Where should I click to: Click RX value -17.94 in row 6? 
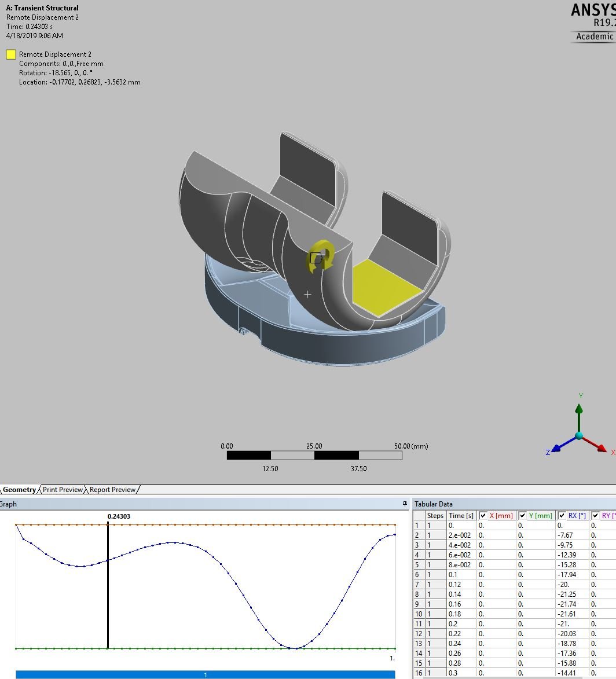(x=572, y=575)
